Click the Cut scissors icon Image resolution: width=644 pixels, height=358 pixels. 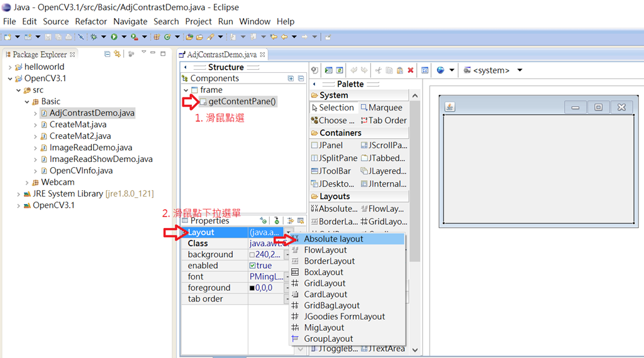[x=378, y=70]
